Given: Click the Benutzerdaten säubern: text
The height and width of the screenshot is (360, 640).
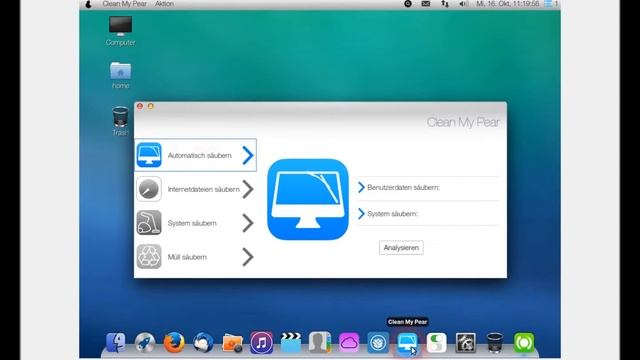Looking at the screenshot, I should pyautogui.click(x=403, y=187).
